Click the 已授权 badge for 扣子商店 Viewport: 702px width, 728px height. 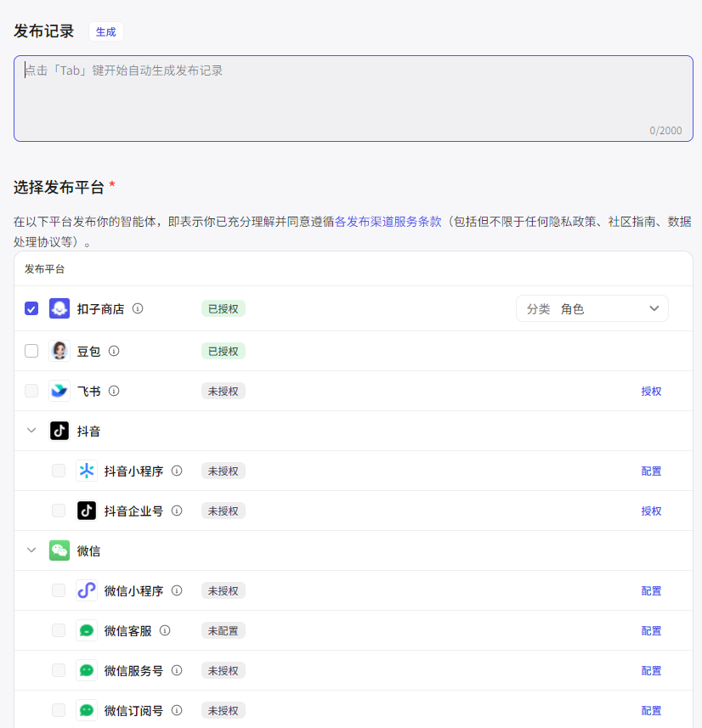click(223, 308)
